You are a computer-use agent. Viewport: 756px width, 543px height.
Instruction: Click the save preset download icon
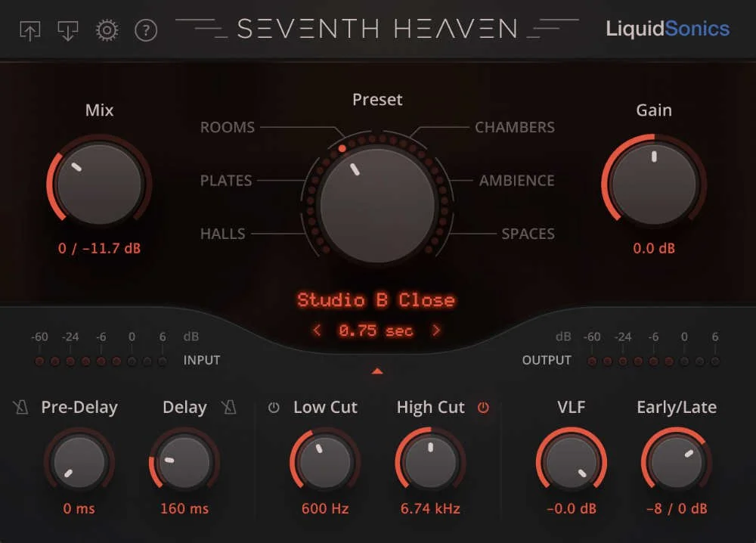click(68, 31)
